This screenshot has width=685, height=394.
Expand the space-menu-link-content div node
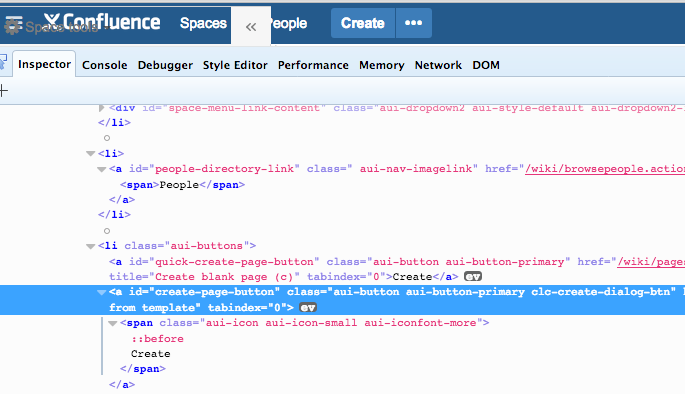[x=101, y=107]
